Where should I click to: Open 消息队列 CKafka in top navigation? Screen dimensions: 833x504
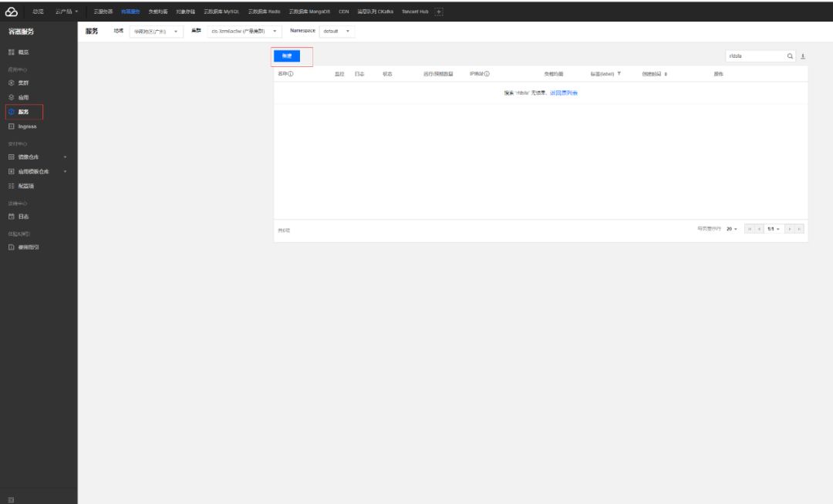[x=375, y=12]
